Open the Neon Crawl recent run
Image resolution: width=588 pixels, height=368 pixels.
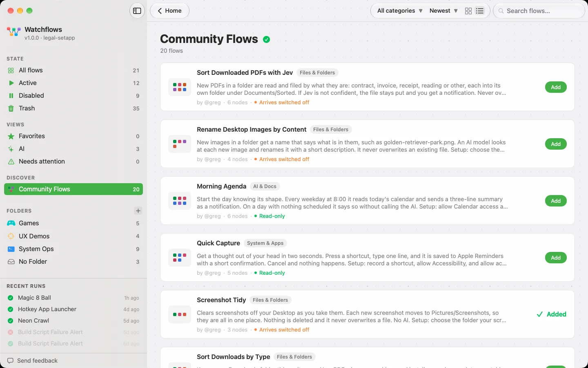[x=73, y=321]
